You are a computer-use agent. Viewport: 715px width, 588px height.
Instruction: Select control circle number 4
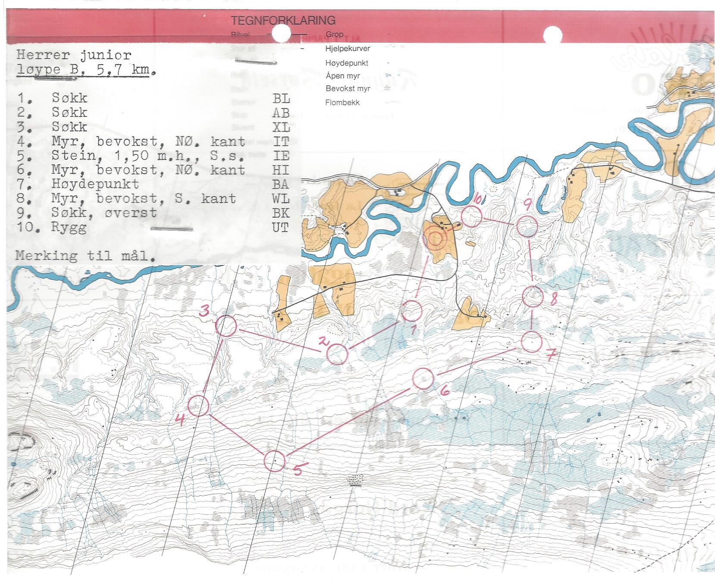pos(198,406)
